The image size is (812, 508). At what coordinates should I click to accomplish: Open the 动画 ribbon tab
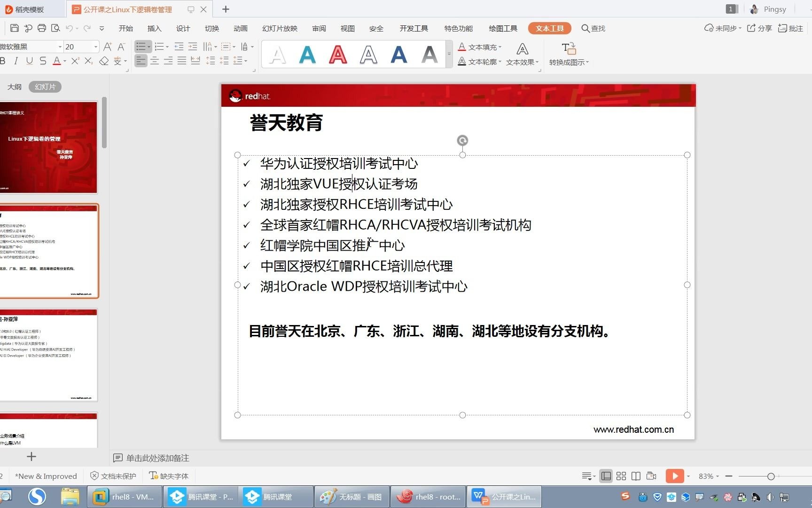point(240,28)
